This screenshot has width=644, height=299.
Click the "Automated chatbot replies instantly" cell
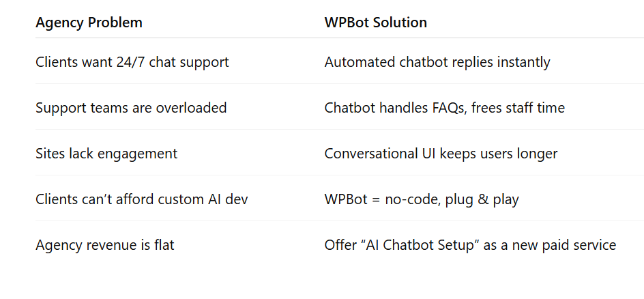[x=437, y=62]
